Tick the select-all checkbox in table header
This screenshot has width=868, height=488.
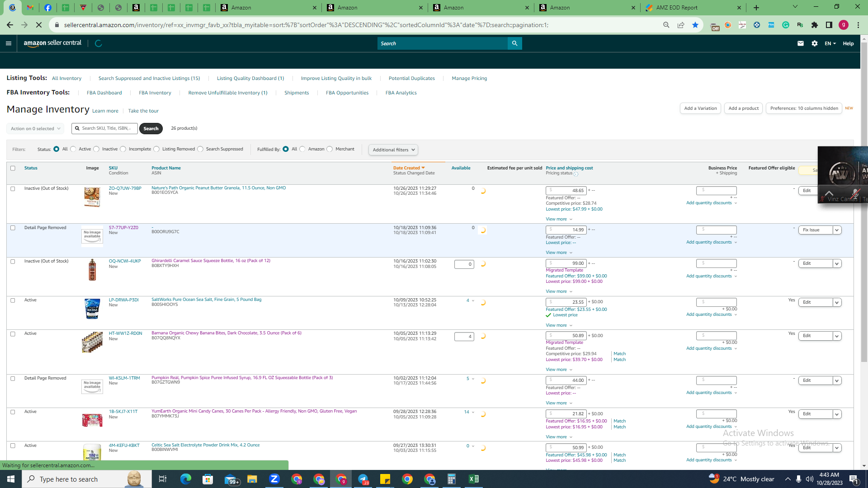(13, 168)
